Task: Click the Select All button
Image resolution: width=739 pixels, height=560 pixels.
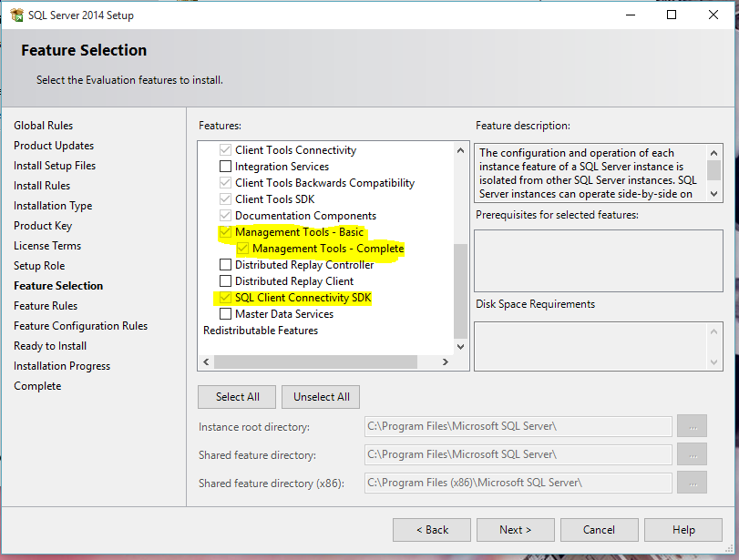Action: point(237,397)
